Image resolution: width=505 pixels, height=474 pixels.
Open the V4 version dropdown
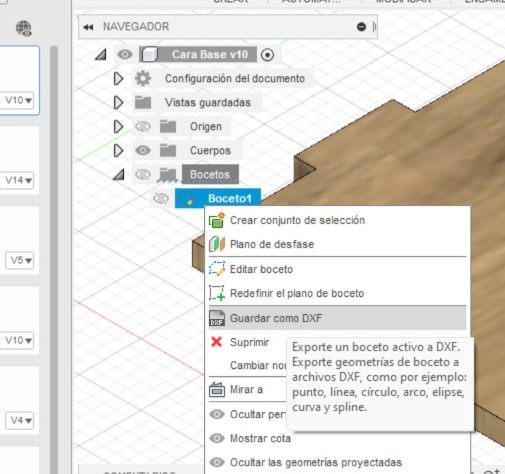(x=20, y=420)
